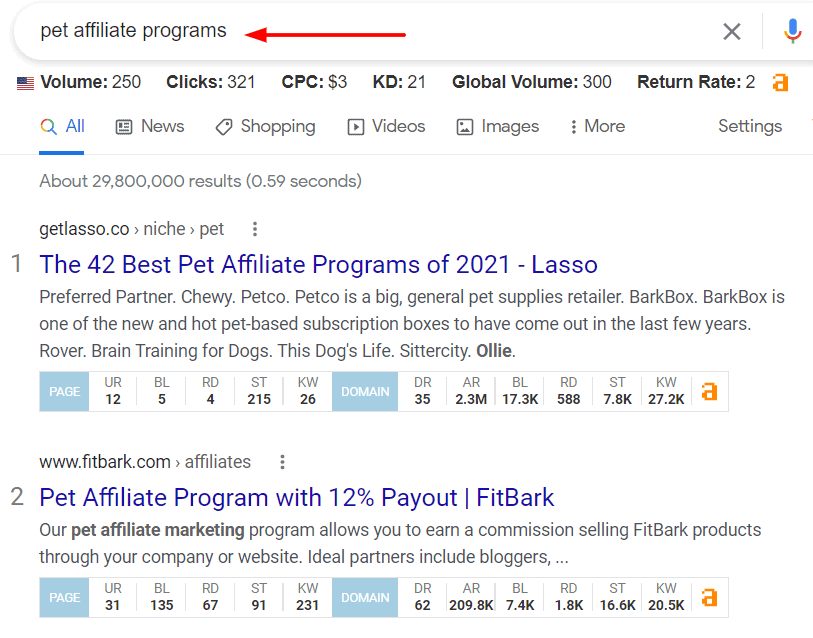This screenshot has width=813, height=638.
Task: Open the More search options dropdown
Action: pyautogui.click(x=596, y=126)
